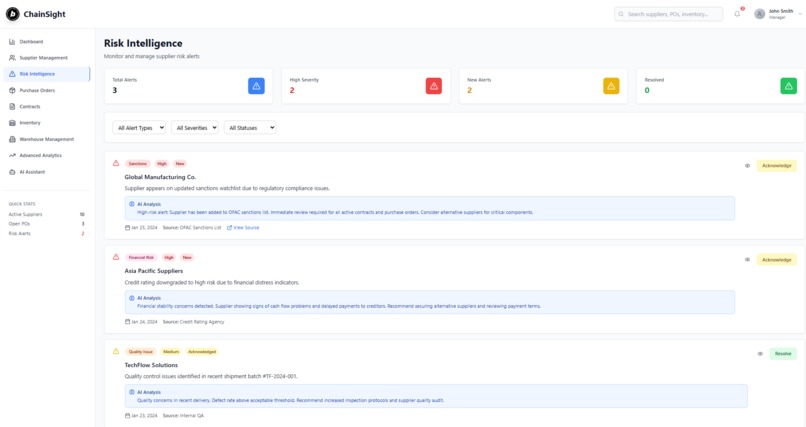Open Inventory in sidebar
The image size is (806, 427).
(47, 123)
